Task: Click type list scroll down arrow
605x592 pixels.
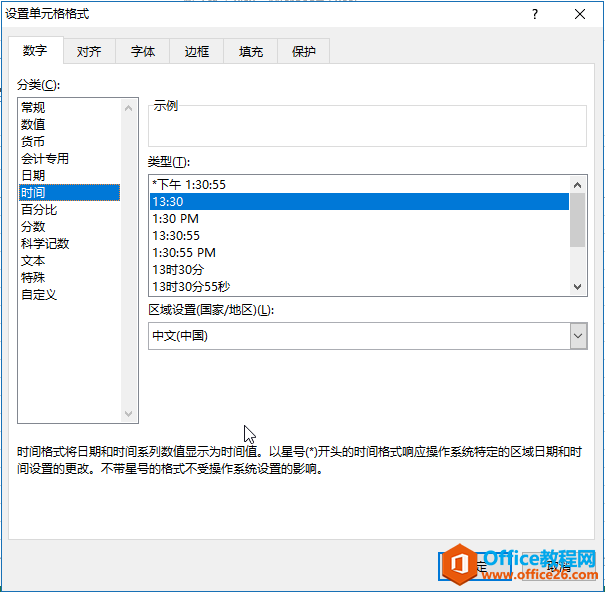Action: coord(577,286)
